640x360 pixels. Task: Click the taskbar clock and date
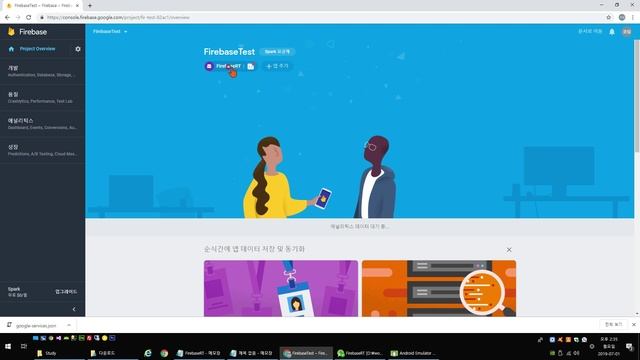tap(609, 347)
